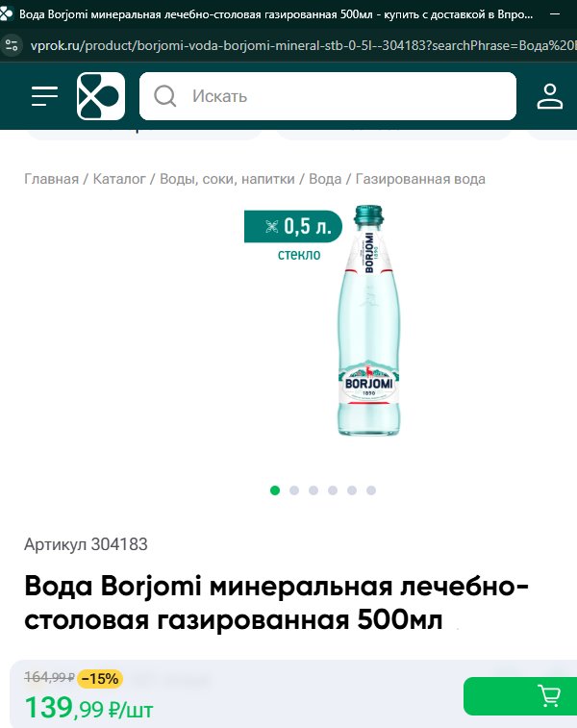Click the site settings icon in address bar
Viewport: 577px width, 728px height.
pyautogui.click(x=12, y=45)
